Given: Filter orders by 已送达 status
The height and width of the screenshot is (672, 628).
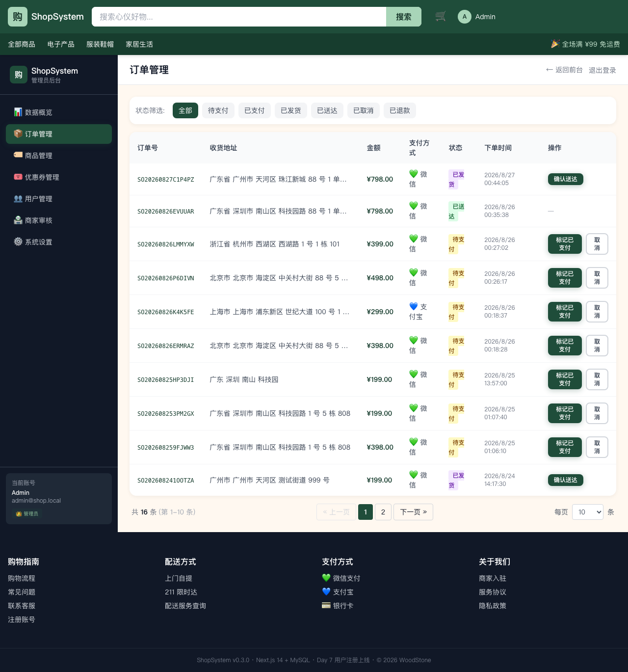Looking at the screenshot, I should point(327,110).
